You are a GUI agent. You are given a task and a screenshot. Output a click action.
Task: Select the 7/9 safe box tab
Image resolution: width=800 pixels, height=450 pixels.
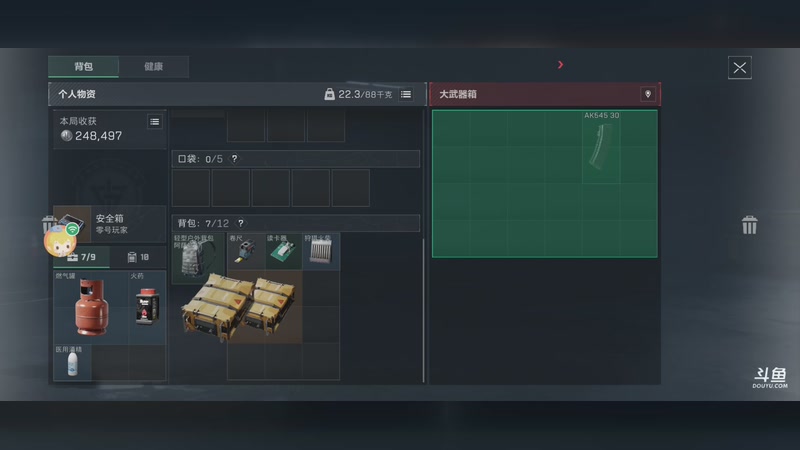[82, 257]
